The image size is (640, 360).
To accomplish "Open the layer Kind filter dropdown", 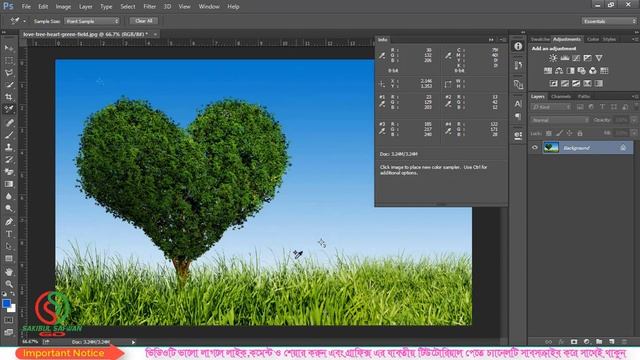I will click(x=551, y=107).
